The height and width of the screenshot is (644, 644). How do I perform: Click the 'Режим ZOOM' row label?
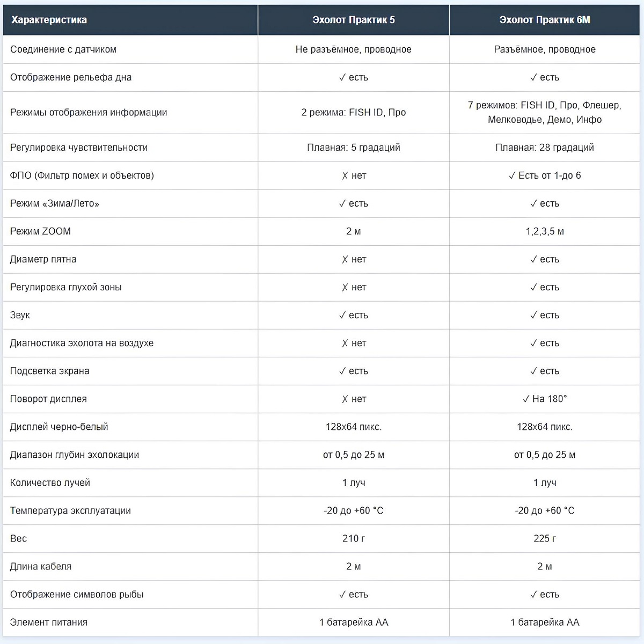[x=40, y=231]
